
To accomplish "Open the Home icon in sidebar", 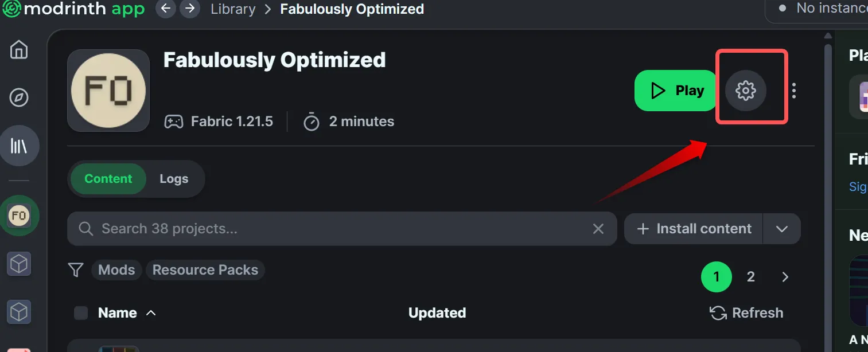I will pyautogui.click(x=19, y=50).
